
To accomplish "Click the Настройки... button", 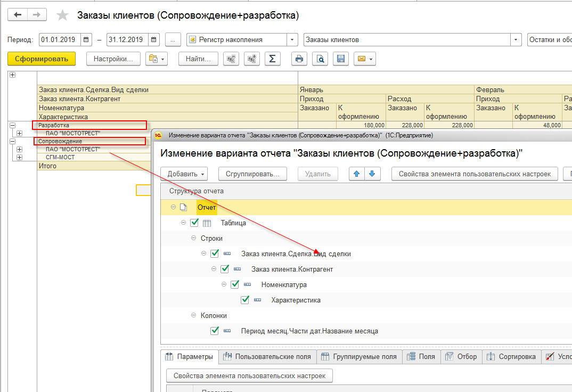I will (x=113, y=59).
